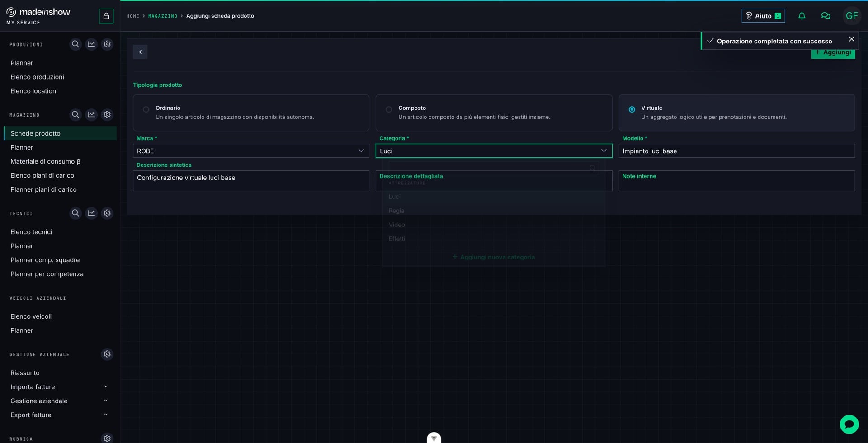Click the green Aggiungi button
The width and height of the screenshot is (868, 443).
point(833,54)
